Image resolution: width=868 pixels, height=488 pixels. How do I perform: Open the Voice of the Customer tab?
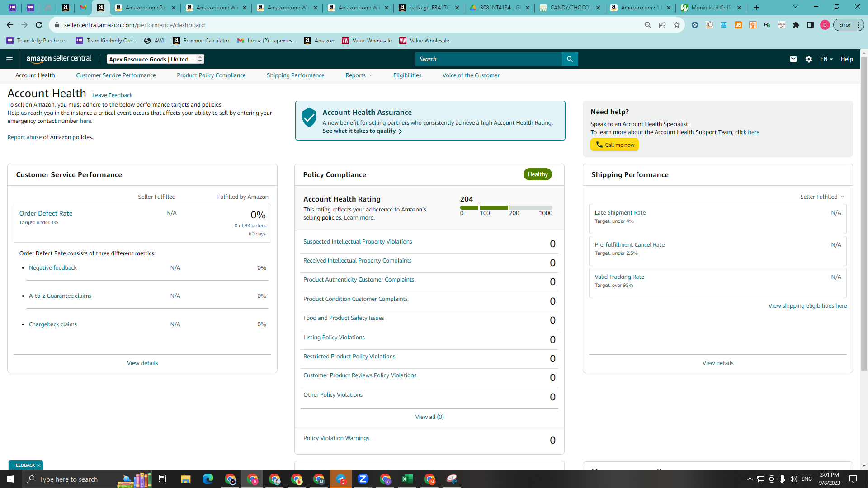coord(471,75)
